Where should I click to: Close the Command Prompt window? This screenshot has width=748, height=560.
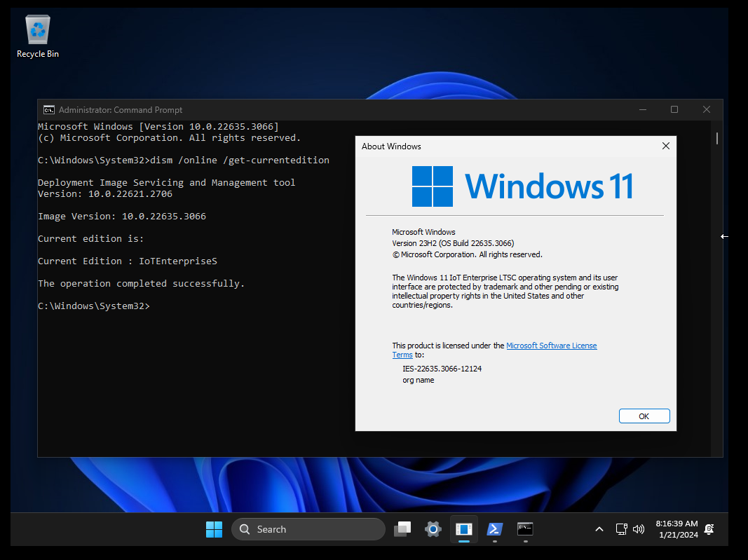coord(707,110)
